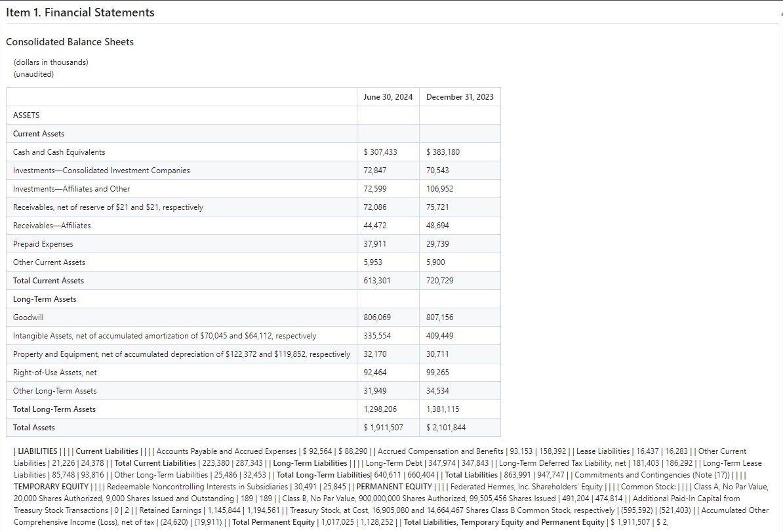Screen dimensions: 783x532
Task: Select the 'December 31, 2023' column header
Action: coord(459,97)
